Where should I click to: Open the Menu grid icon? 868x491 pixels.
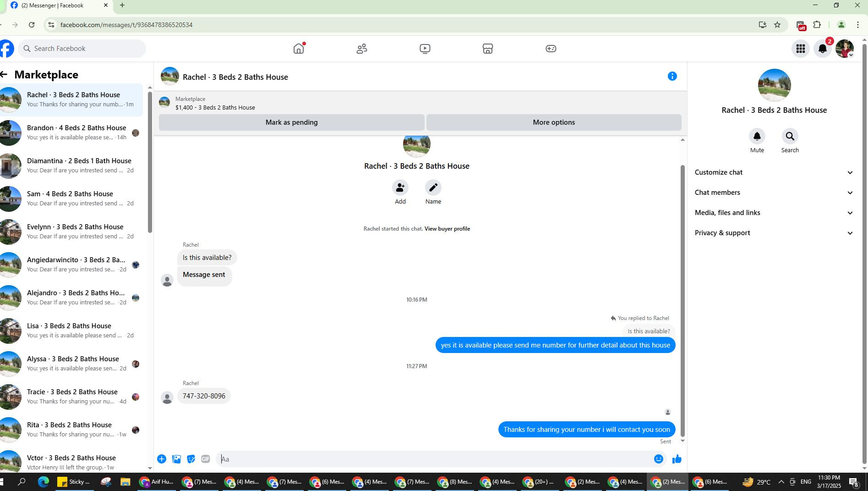tap(801, 49)
